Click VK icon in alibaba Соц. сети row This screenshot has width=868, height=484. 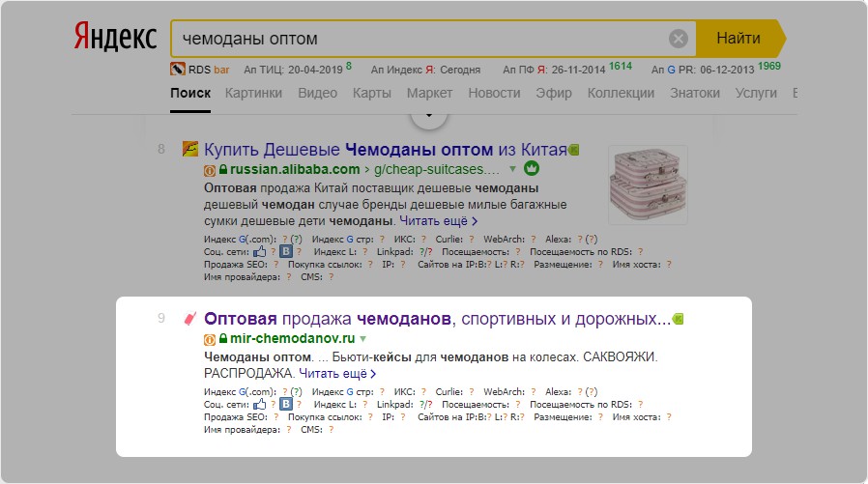click(x=286, y=252)
